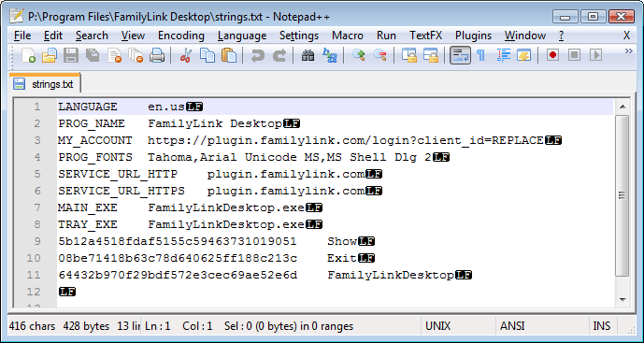Click the hash 64432b970f29bdf572e3cec69ae52e6d

coord(178,275)
